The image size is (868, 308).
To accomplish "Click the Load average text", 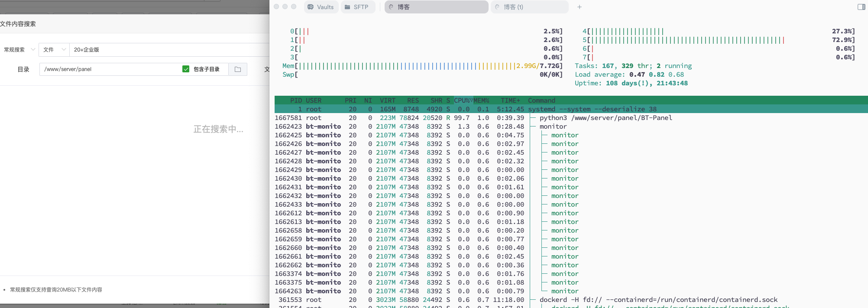I will [629, 75].
